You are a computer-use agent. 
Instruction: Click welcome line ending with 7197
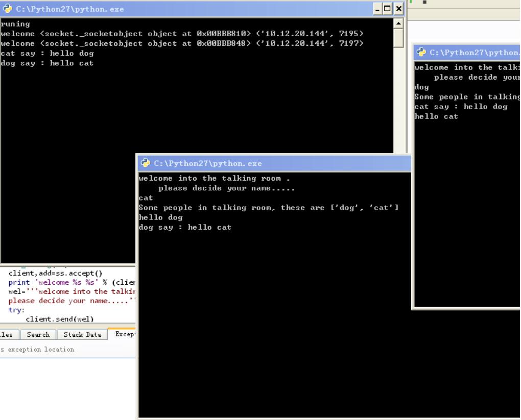click(x=182, y=43)
